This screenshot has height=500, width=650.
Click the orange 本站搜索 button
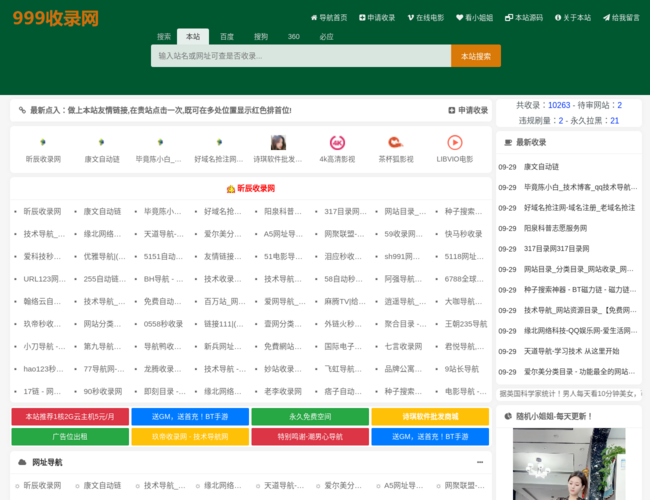[475, 57]
